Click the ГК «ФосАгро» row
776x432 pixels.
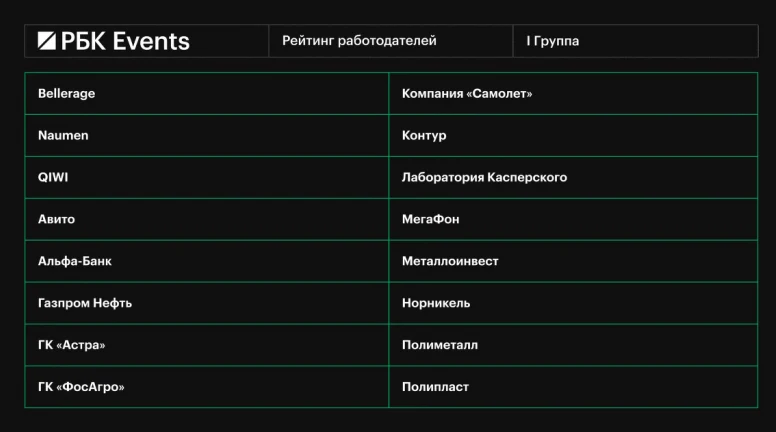pyautogui.click(x=207, y=387)
